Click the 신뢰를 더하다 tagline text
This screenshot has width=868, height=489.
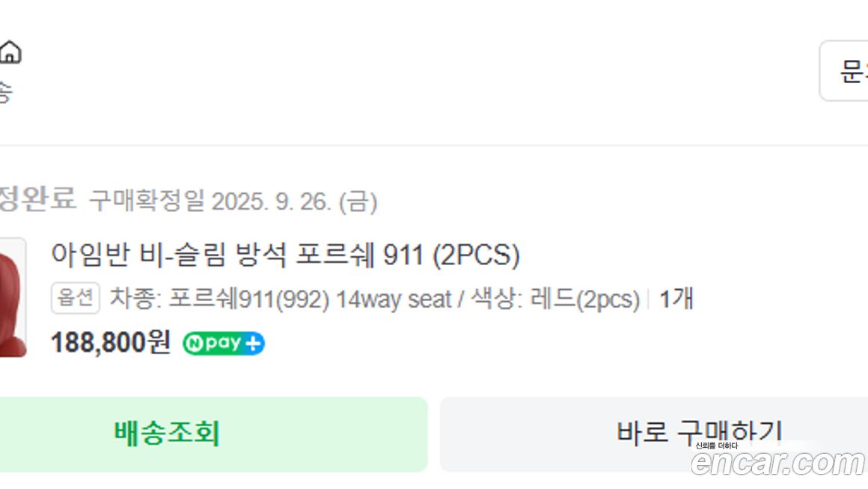click(716, 446)
